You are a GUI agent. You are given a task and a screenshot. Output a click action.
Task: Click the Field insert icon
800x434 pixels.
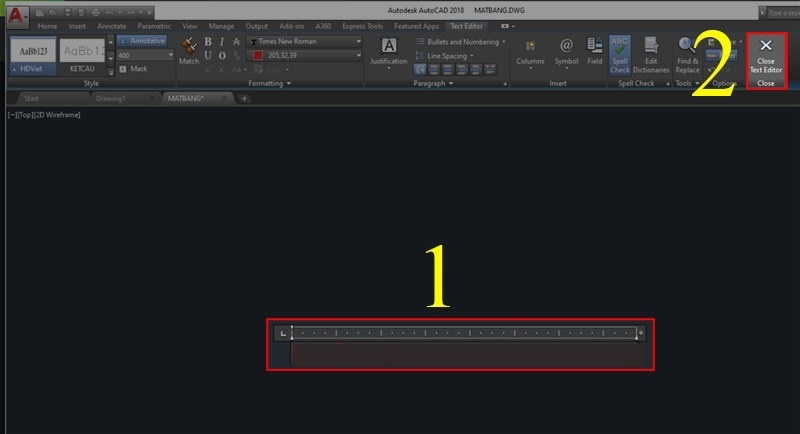(594, 51)
